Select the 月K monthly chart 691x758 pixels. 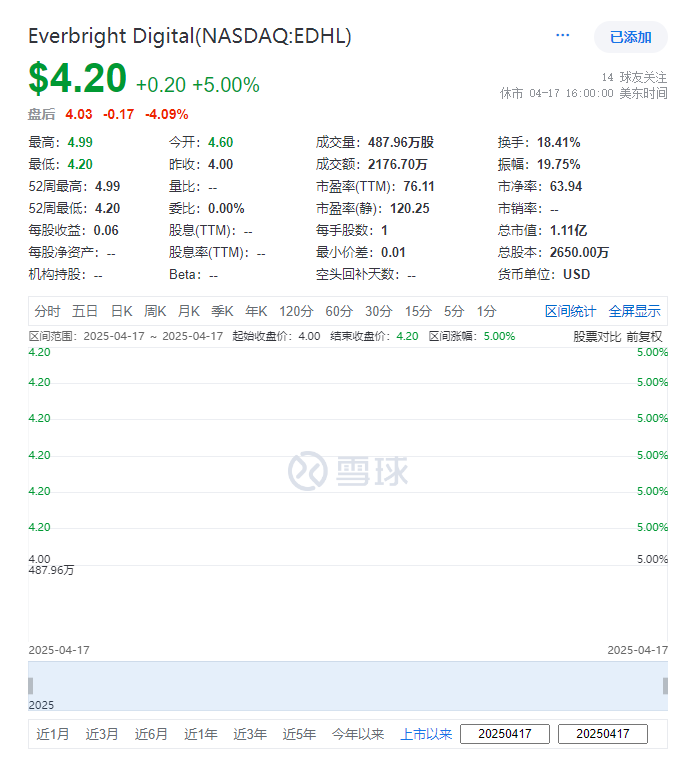pyautogui.click(x=189, y=311)
